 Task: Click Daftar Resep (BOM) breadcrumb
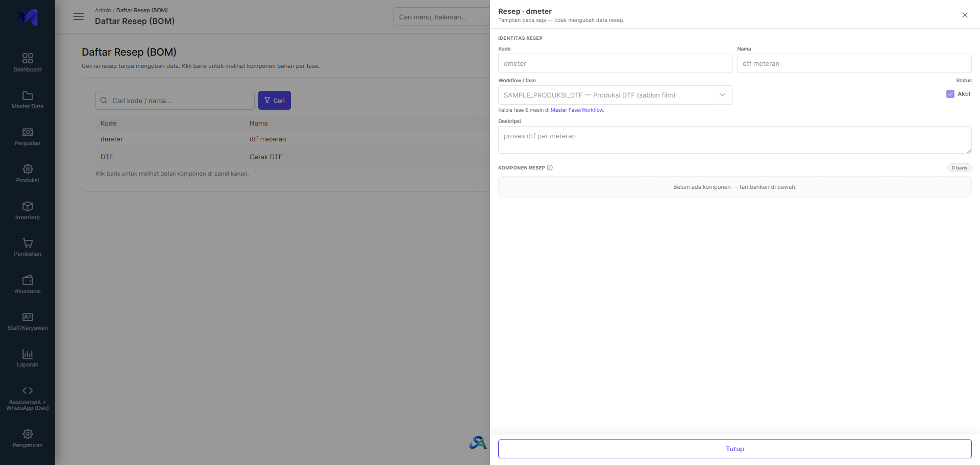(x=142, y=10)
